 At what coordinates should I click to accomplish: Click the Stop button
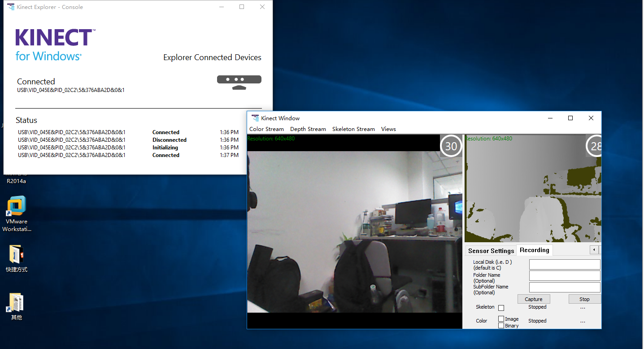click(584, 299)
